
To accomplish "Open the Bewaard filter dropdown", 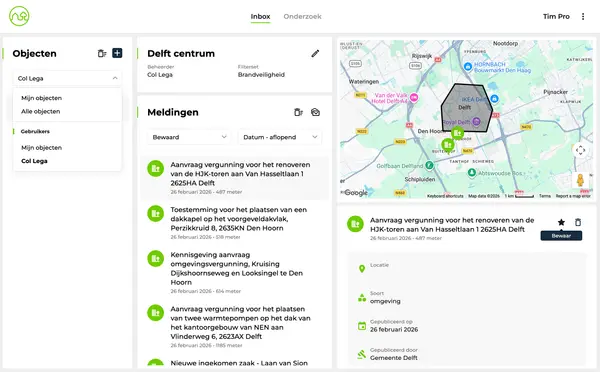I will [189, 137].
